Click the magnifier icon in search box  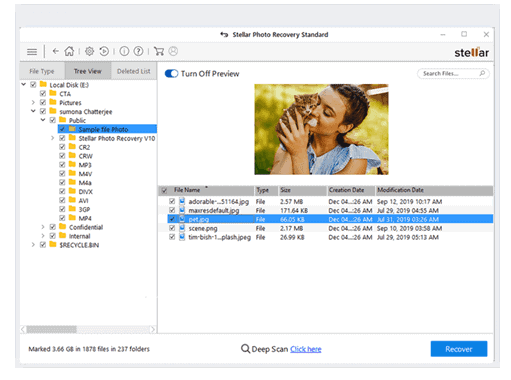click(x=482, y=73)
